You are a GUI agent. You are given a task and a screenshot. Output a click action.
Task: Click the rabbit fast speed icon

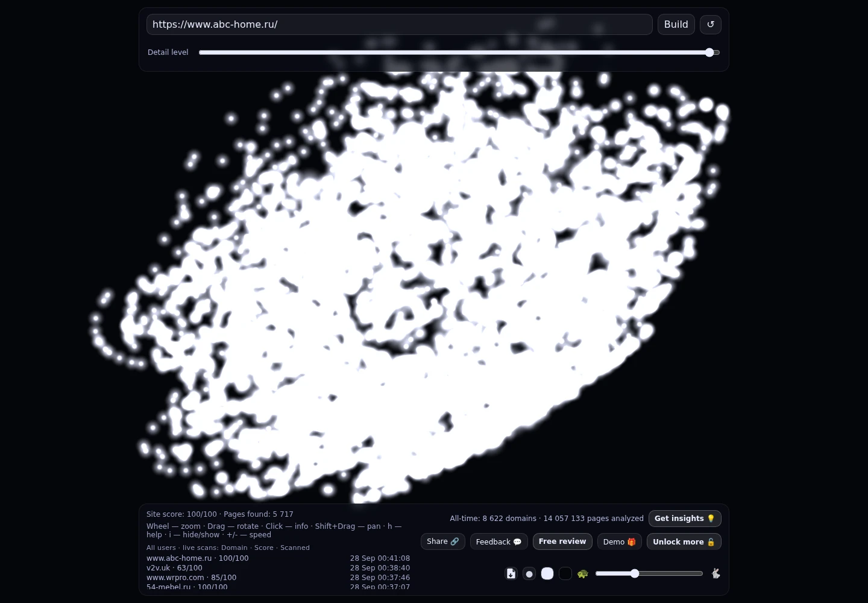[715, 573]
